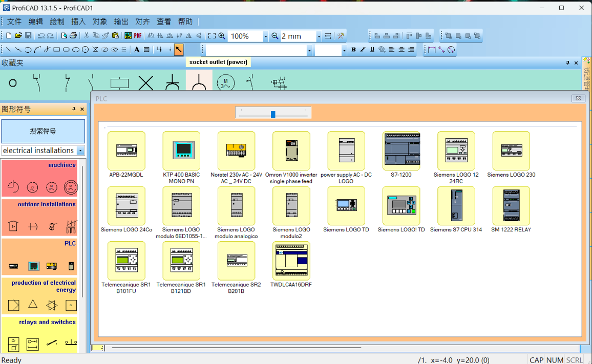Screen dimensions: 592x364
Task: Click the print icon in toolbar
Action: [x=73, y=36]
